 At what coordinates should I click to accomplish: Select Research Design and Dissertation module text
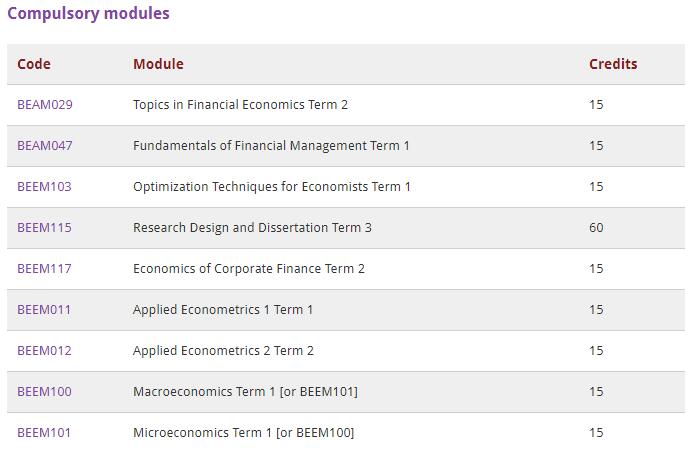(x=252, y=228)
